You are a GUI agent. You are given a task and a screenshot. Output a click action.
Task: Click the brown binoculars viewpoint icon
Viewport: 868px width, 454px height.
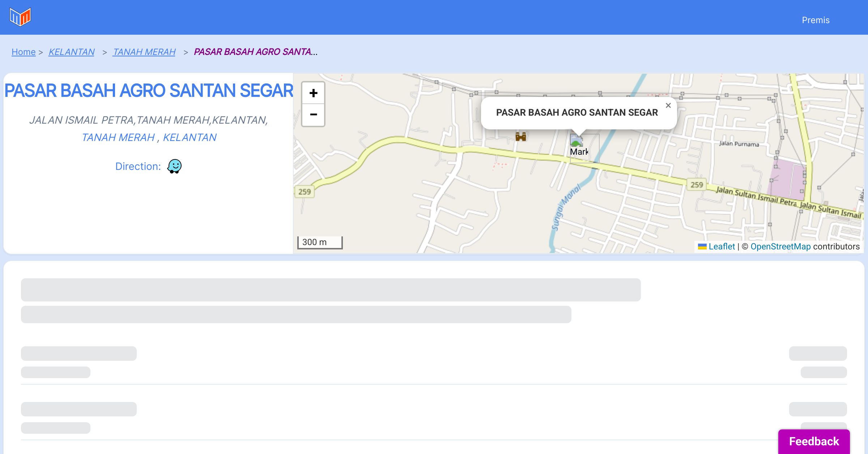point(520,137)
